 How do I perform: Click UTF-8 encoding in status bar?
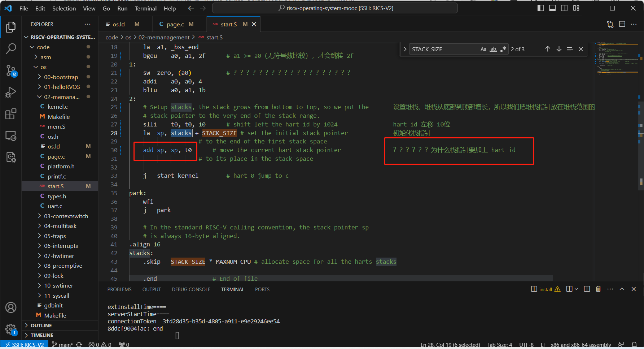click(526, 345)
